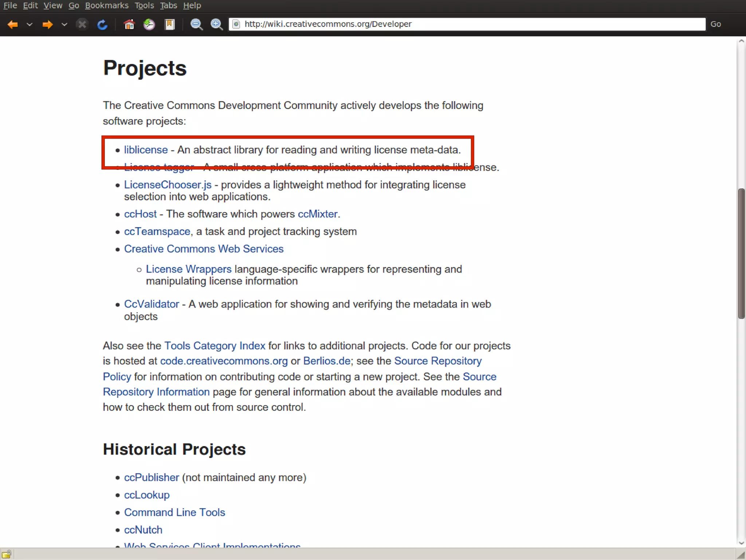
Task: Click the vertical scrollbar thumb
Action: coord(741,253)
